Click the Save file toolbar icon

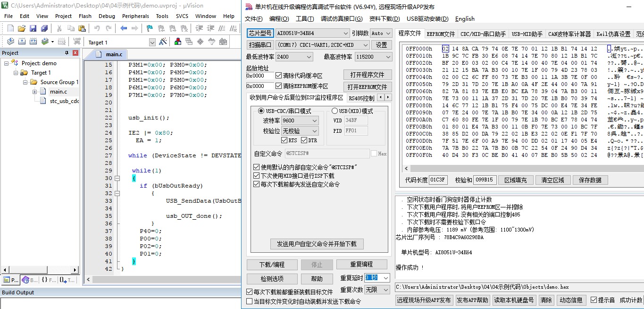(x=33, y=28)
